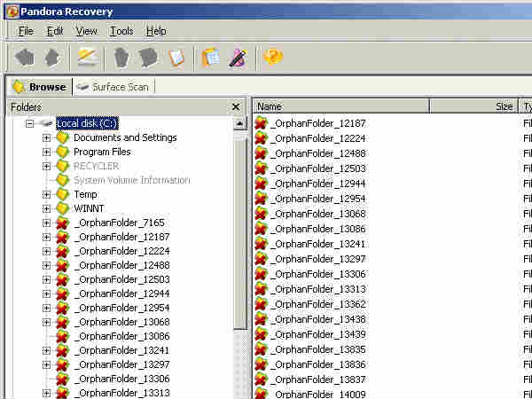Collapse the Local disk (C:) tree node

pos(30,123)
